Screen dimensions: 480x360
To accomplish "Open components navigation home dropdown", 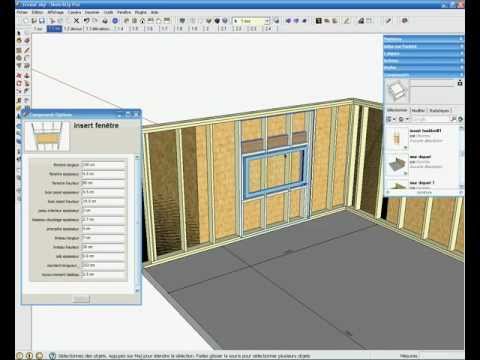I will click(403, 119).
